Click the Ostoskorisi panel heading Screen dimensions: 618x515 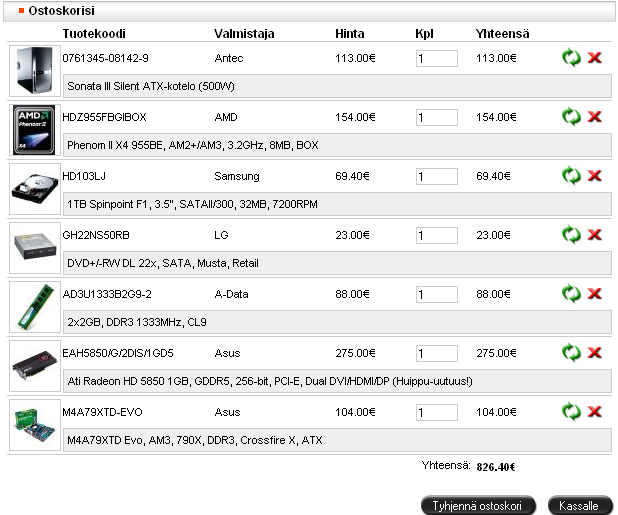61,11
